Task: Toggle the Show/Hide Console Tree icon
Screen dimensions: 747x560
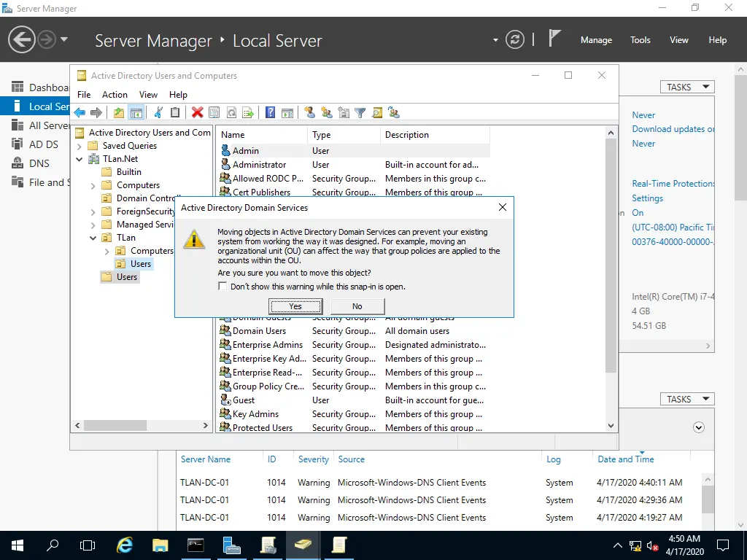Action: pos(136,113)
